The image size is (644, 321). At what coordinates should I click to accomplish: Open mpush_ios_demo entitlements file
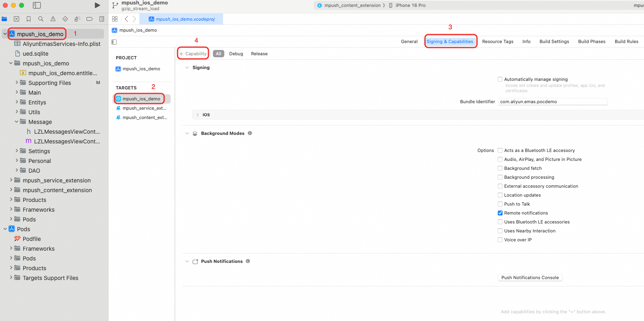pos(63,73)
